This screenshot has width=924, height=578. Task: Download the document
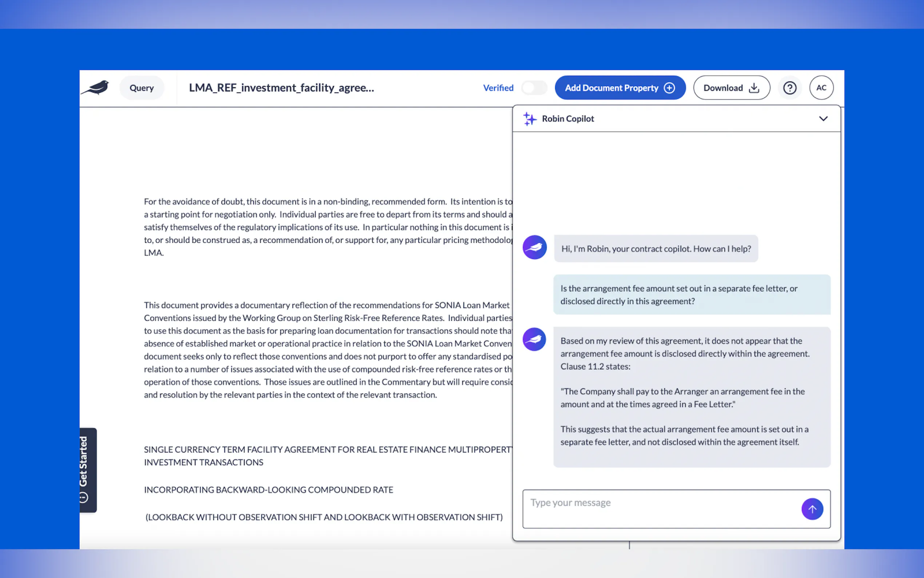pos(731,88)
